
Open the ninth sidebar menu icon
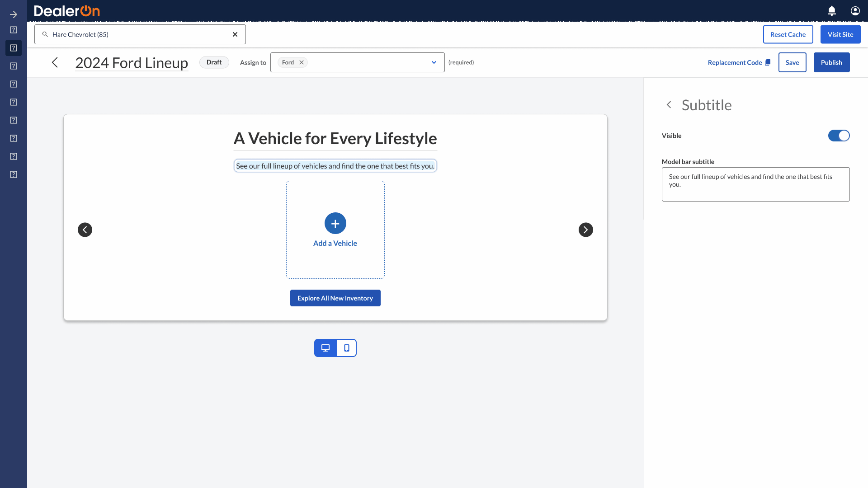coord(14,174)
